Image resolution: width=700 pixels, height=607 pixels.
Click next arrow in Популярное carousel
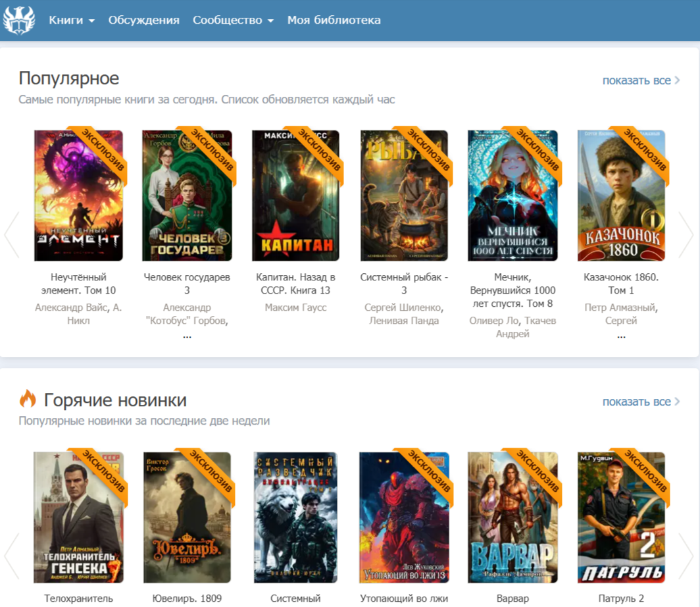(x=686, y=234)
